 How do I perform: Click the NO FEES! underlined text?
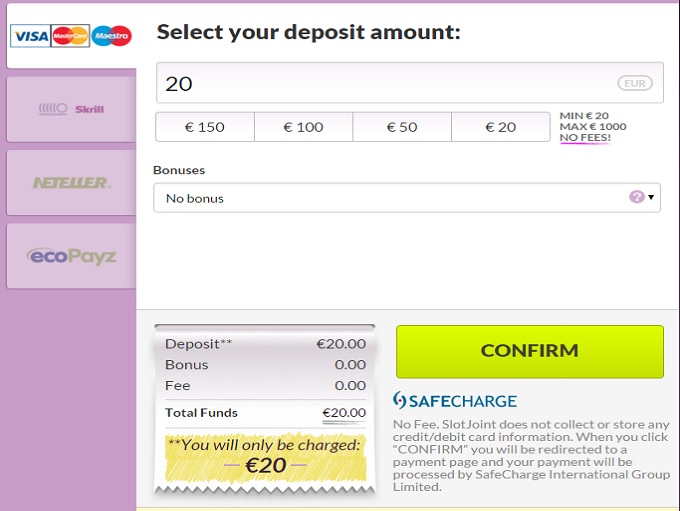click(585, 138)
